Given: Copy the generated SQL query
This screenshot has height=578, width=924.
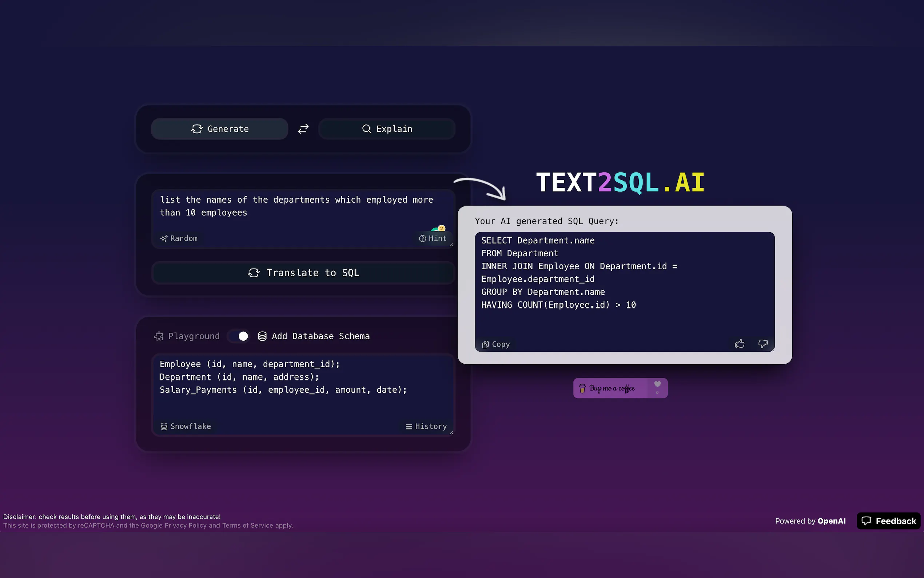Looking at the screenshot, I should tap(495, 344).
